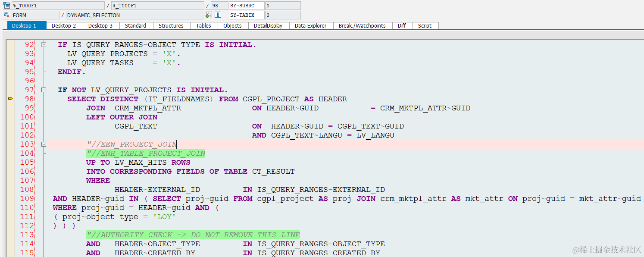
Task: Switch to the Diff tab
Action: pos(402,26)
